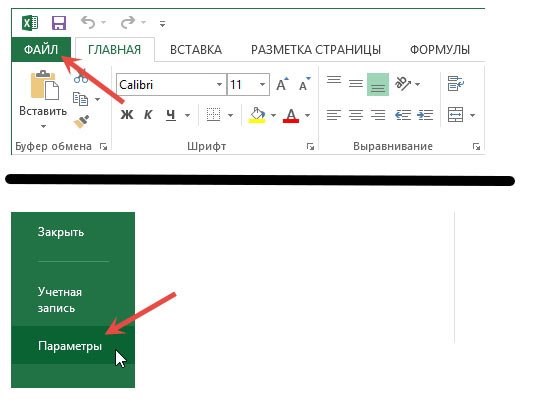Expand the Вставить paste options arrow
The width and height of the screenshot is (537, 410).
43,126
